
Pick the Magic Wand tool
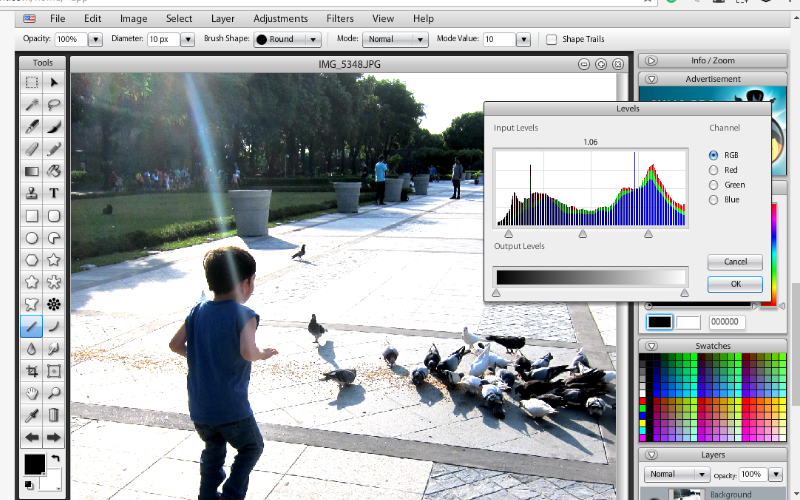point(32,105)
